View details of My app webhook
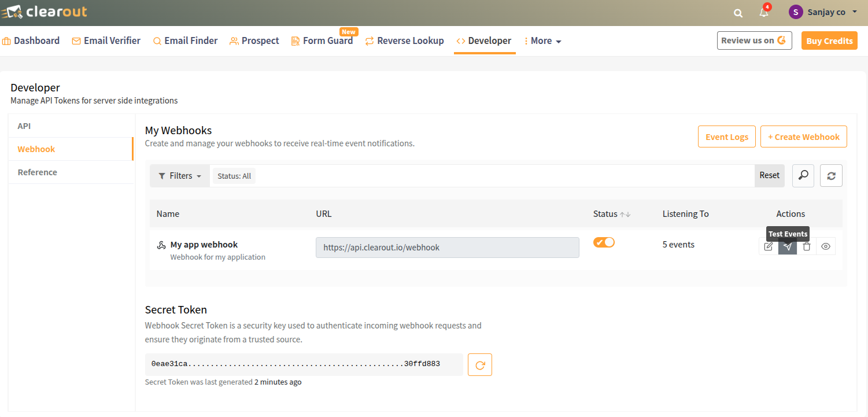Screen dimensions: 868x417 (826, 246)
